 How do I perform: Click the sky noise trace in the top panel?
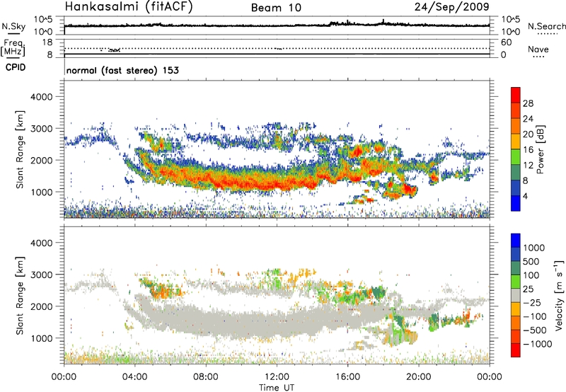pyautogui.click(x=277, y=25)
